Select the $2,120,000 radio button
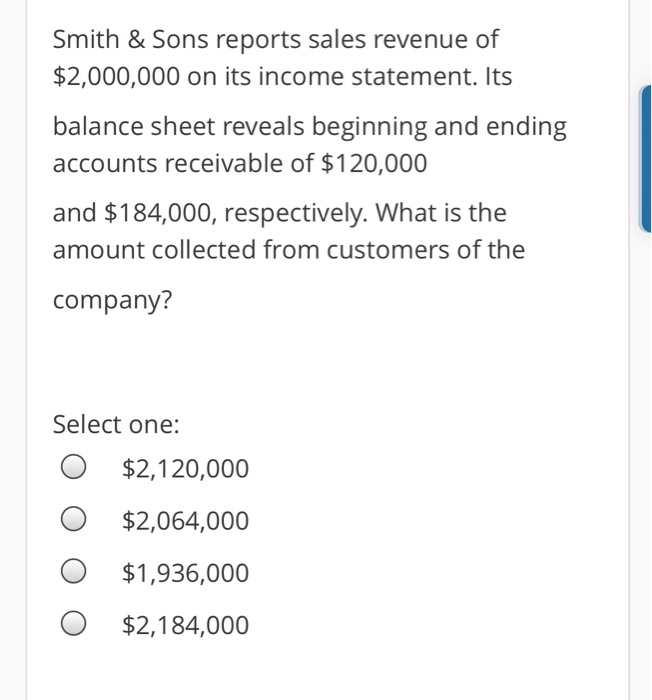 73,467
